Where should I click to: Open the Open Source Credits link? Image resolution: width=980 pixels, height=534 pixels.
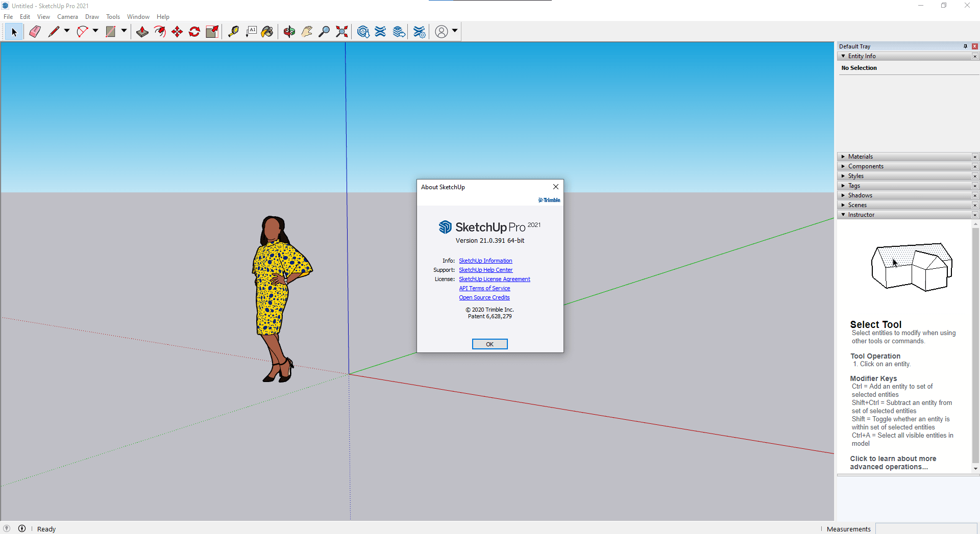click(484, 297)
